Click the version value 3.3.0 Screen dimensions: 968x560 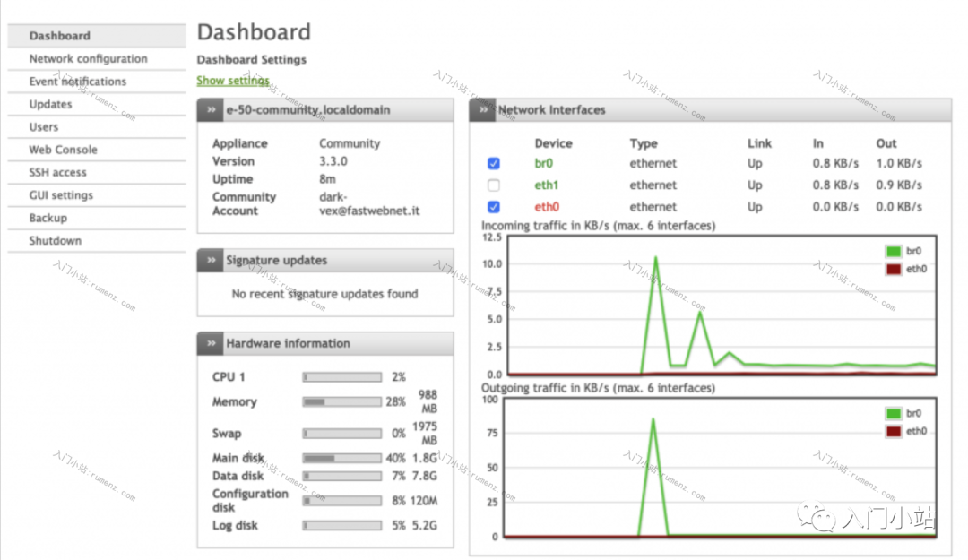(333, 161)
